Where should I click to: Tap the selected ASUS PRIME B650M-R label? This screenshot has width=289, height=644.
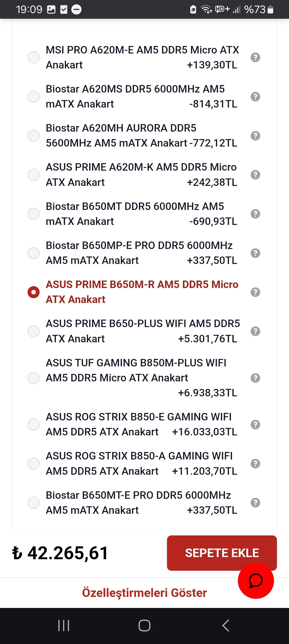(142, 292)
